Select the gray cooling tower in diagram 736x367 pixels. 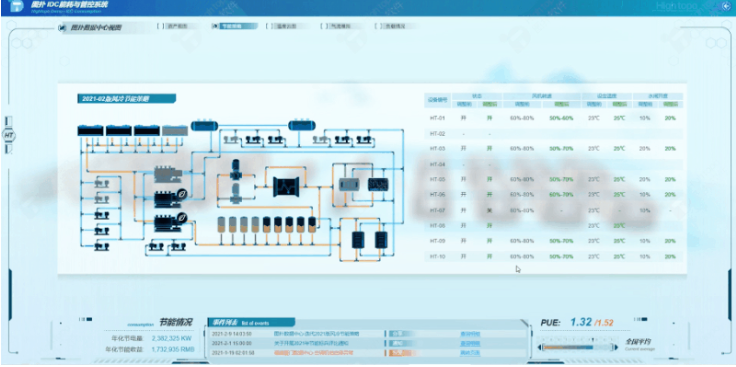pos(175,130)
